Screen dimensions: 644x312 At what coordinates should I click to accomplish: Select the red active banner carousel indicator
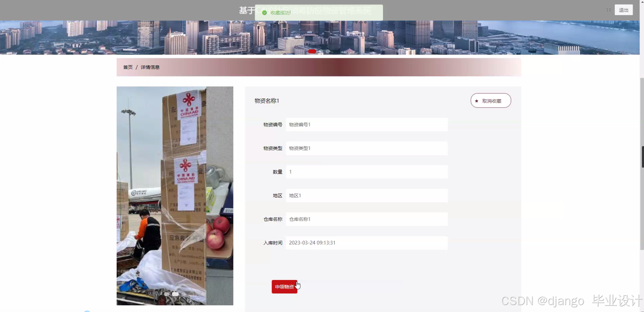[312, 51]
